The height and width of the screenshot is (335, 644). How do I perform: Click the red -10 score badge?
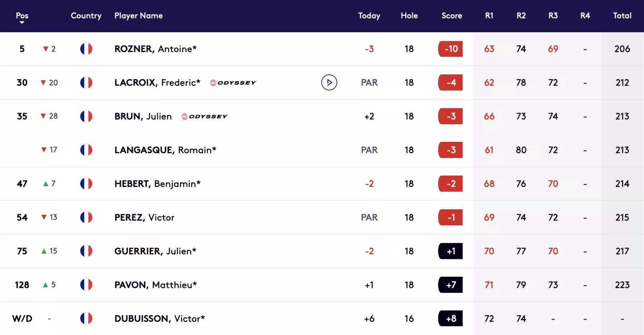(x=450, y=49)
